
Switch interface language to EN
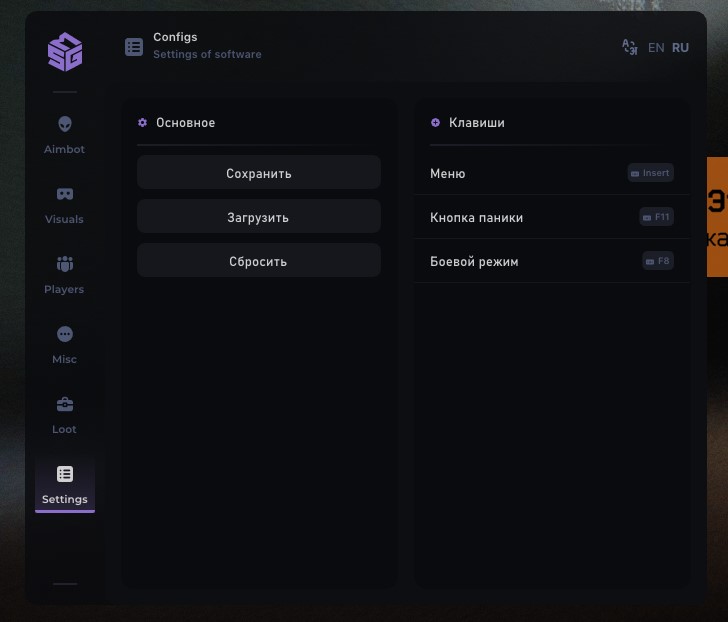pyautogui.click(x=656, y=47)
